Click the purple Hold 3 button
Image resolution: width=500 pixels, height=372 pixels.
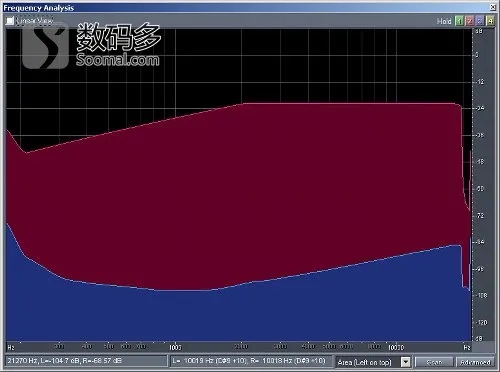click(480, 21)
